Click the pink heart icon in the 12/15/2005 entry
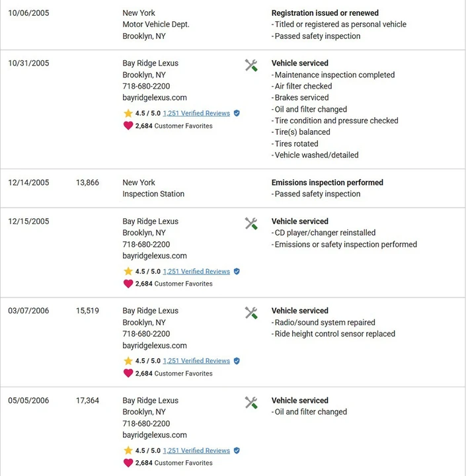Viewport: 466px width, 476px height. click(x=128, y=284)
